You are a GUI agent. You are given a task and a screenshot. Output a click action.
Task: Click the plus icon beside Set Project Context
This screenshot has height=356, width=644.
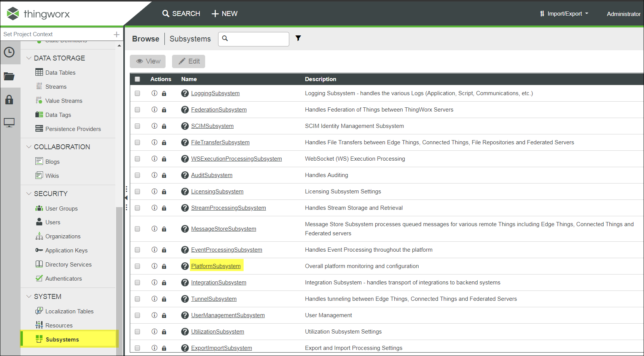116,34
